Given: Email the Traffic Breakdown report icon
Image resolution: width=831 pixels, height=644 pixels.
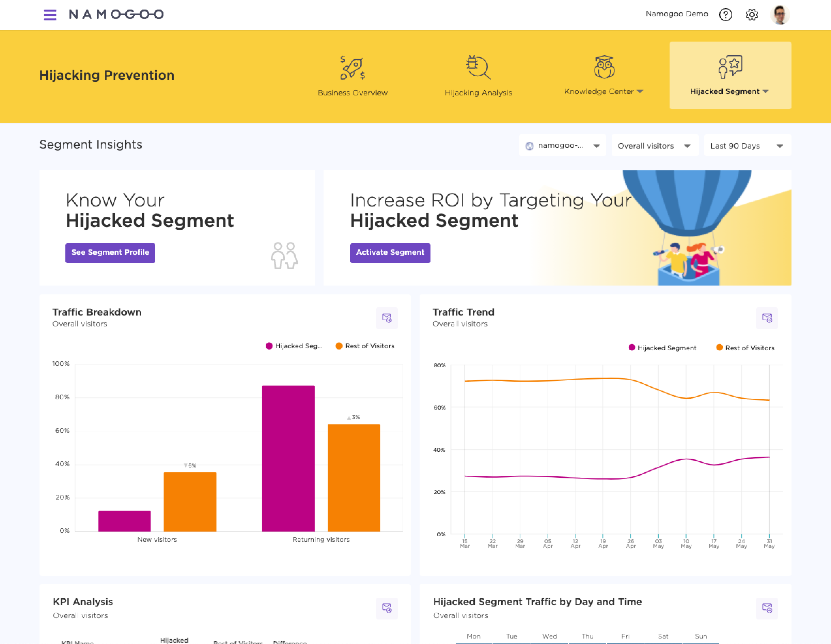Looking at the screenshot, I should (x=387, y=318).
